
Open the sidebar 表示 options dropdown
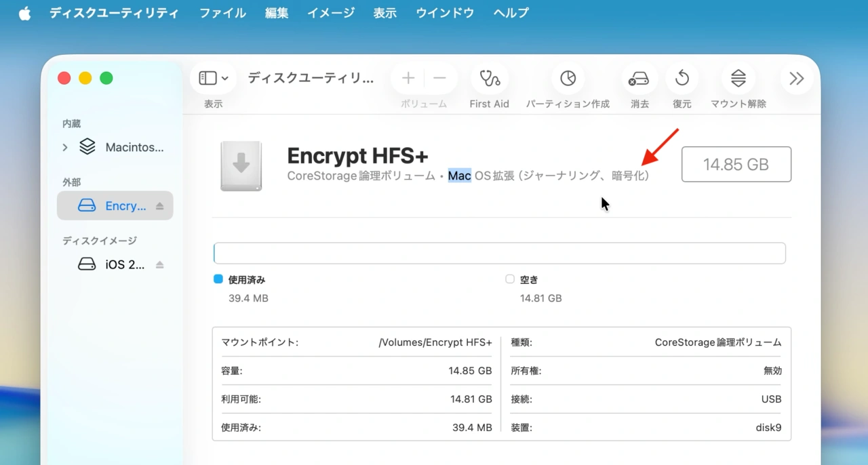pos(214,79)
